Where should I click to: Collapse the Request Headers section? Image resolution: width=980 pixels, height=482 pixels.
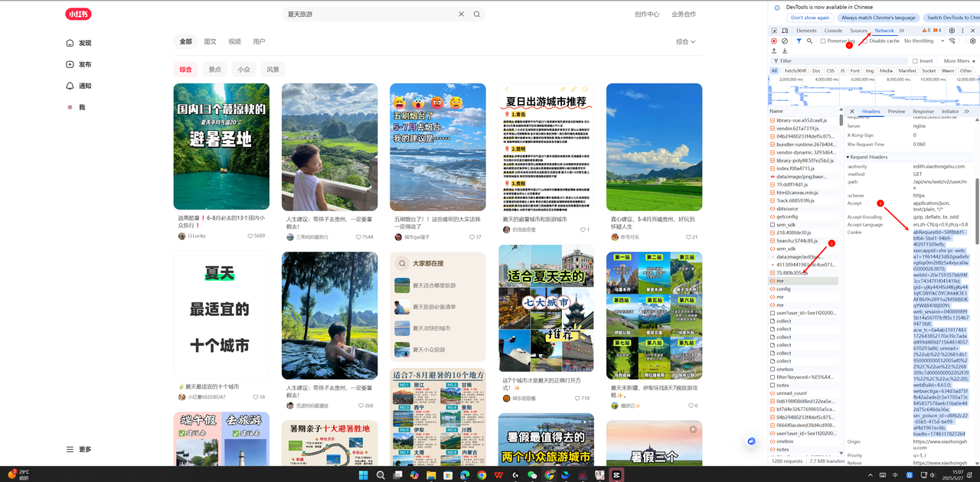click(x=868, y=157)
